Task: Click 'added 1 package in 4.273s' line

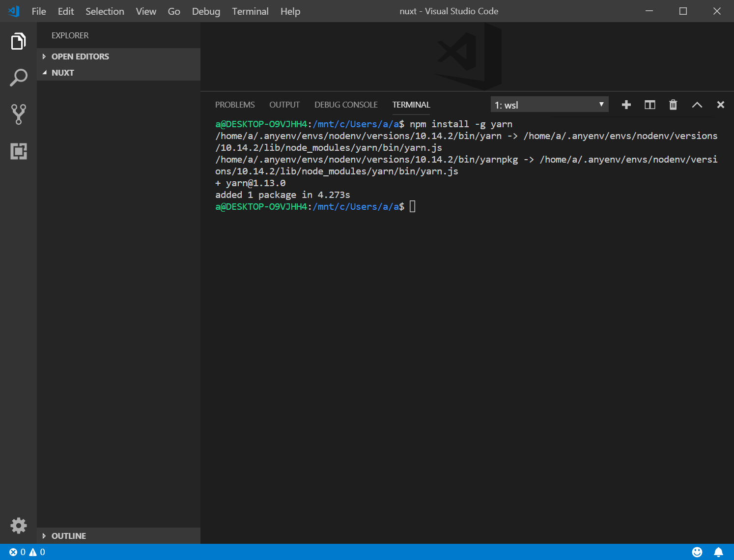Action: click(x=282, y=195)
